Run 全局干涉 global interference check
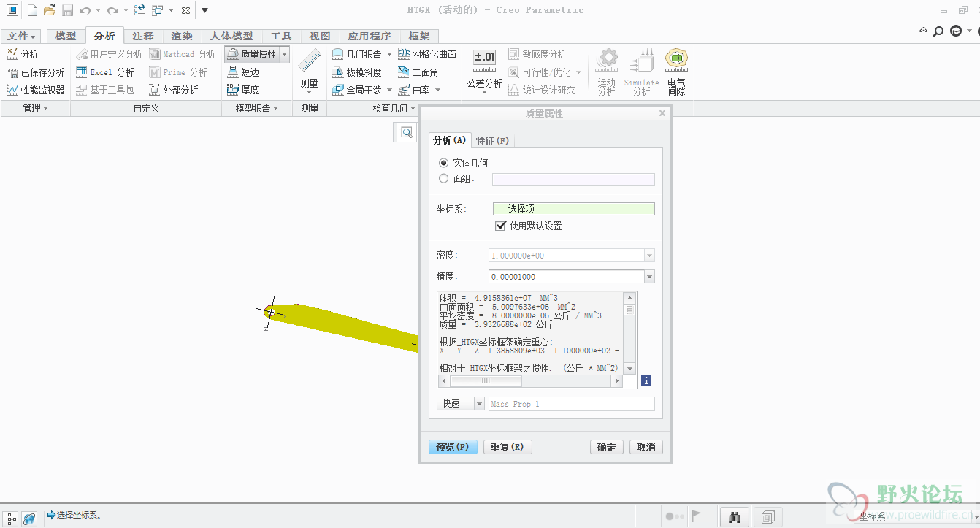The width and height of the screenshot is (980, 528). [357, 90]
